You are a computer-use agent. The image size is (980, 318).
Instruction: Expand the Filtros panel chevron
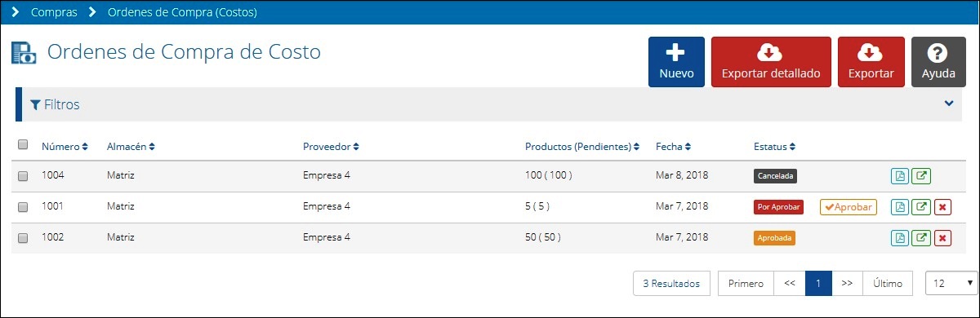[949, 104]
